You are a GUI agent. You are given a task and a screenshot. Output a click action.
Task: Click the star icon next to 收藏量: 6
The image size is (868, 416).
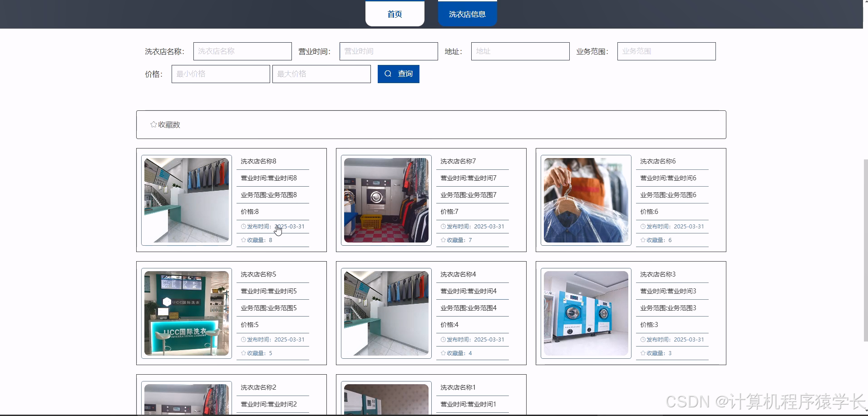(643, 240)
